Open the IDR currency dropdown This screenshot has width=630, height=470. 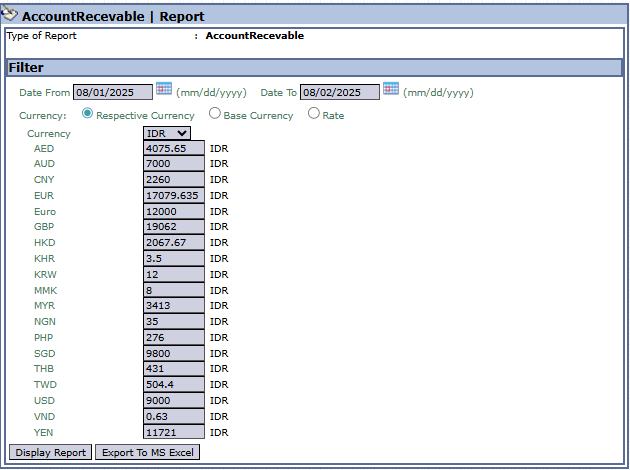166,133
